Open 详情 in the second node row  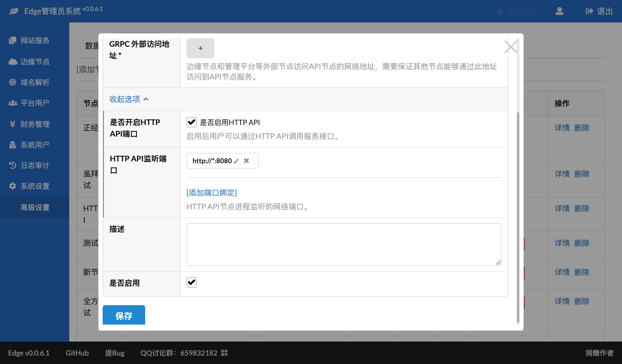[x=562, y=174]
